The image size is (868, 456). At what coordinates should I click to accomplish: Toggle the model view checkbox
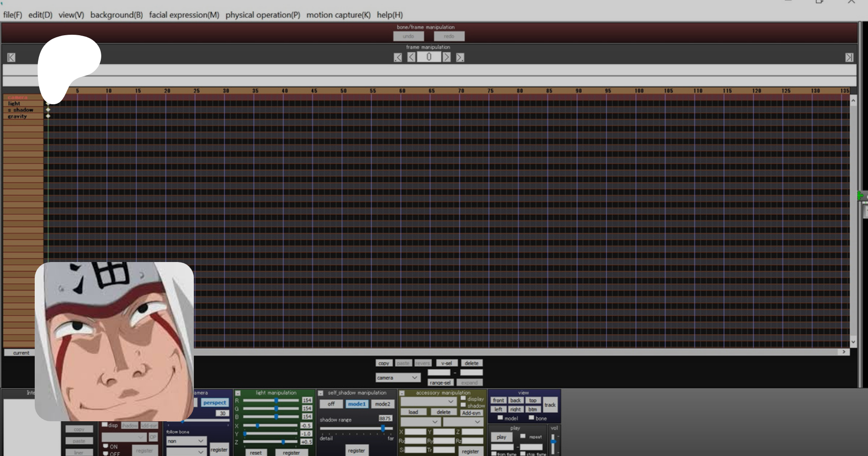coord(500,418)
